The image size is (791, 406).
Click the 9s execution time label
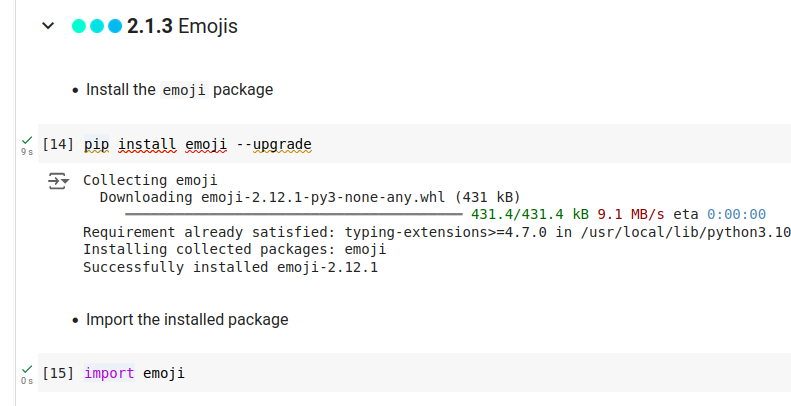point(25,152)
